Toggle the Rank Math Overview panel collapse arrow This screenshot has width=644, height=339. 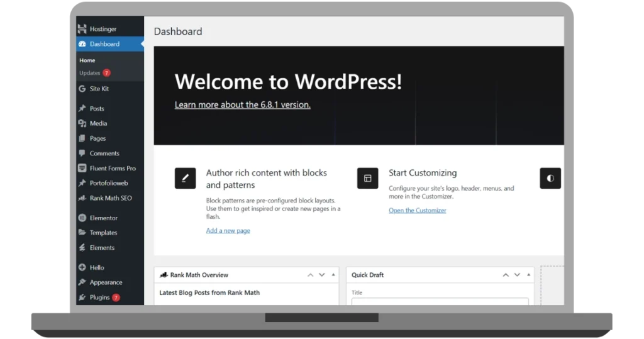pos(333,275)
